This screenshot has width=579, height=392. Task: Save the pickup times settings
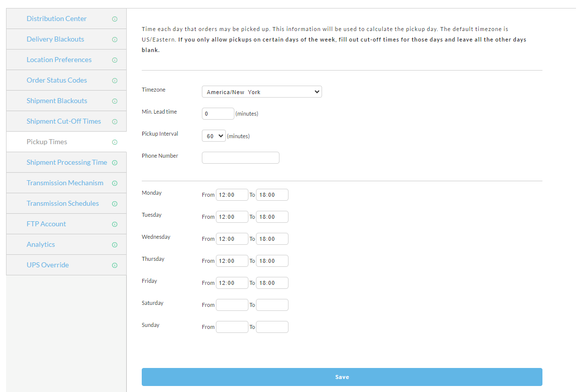click(x=342, y=377)
